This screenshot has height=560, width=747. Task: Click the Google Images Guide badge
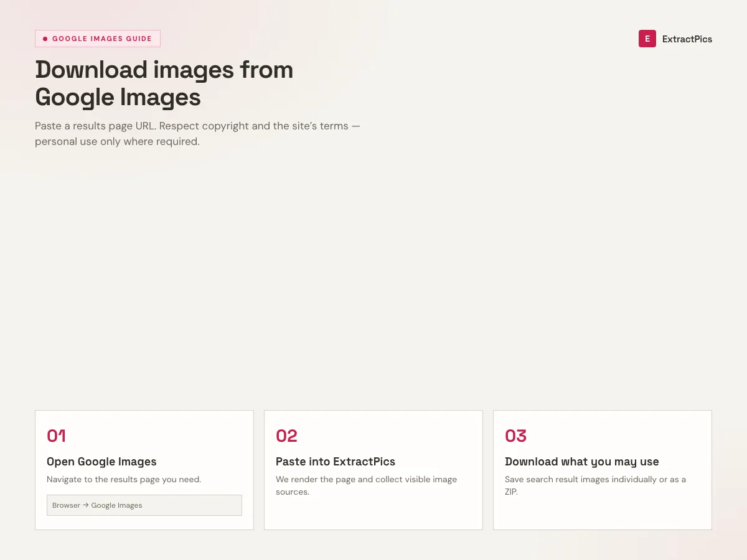pos(98,39)
